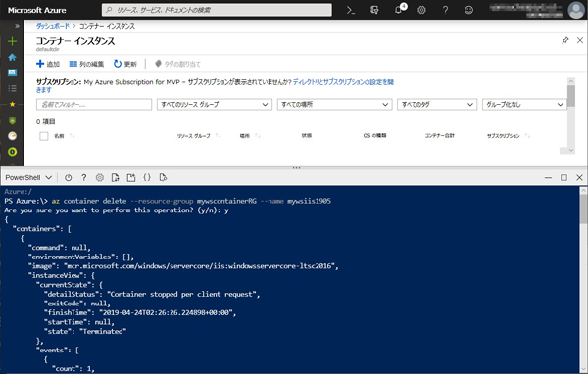Click the blade scrollbar down arrow
The height and width of the screenshot is (374, 588).
(x=571, y=150)
